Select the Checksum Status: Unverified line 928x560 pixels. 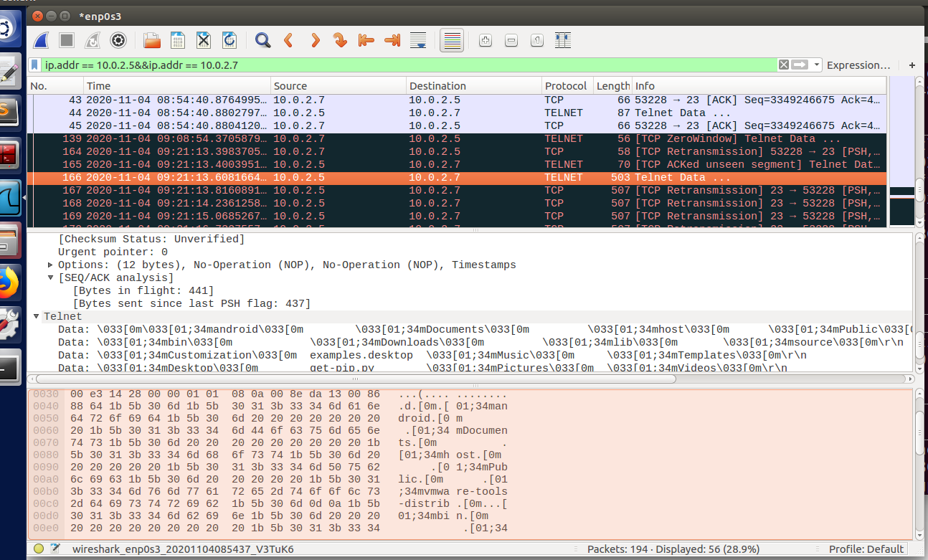point(151,239)
